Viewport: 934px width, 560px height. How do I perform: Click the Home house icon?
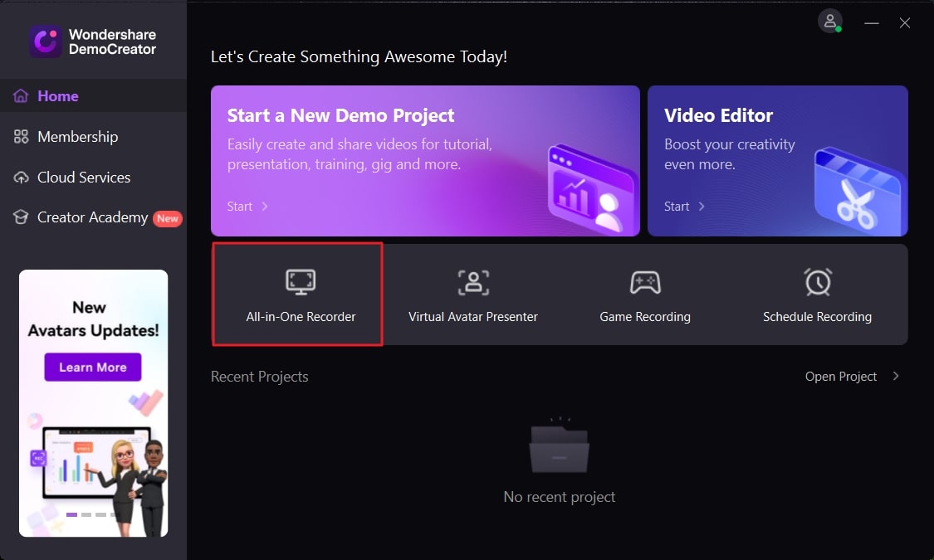pyautogui.click(x=21, y=95)
